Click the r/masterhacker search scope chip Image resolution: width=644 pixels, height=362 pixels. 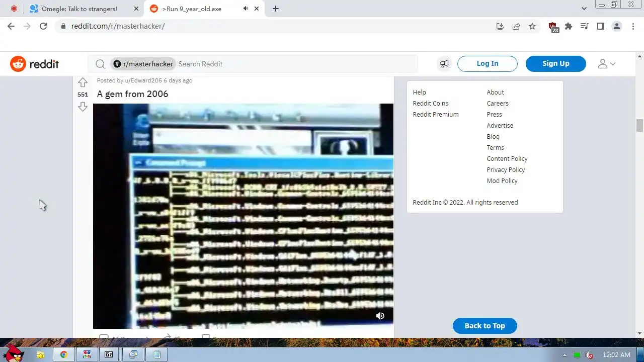tap(143, 64)
